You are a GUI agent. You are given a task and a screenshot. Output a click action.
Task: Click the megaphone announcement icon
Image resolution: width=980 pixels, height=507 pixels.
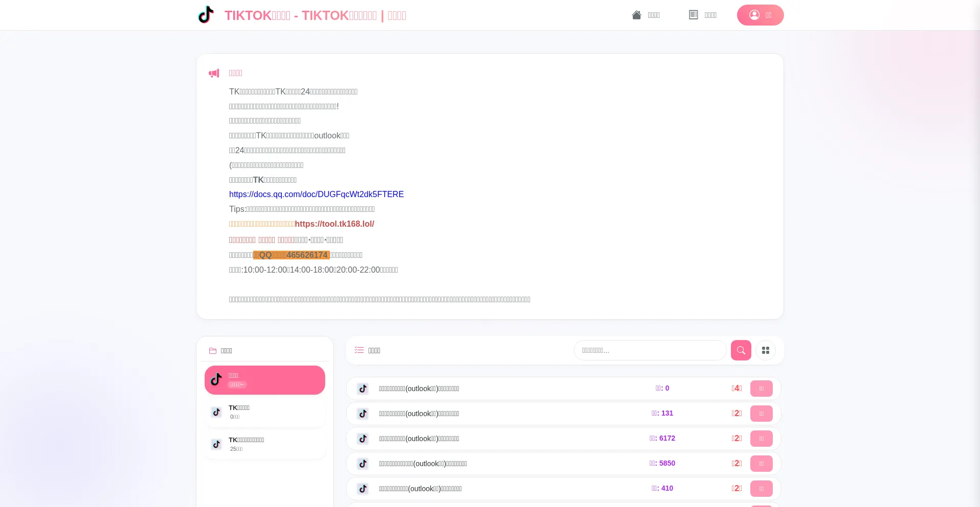[214, 74]
